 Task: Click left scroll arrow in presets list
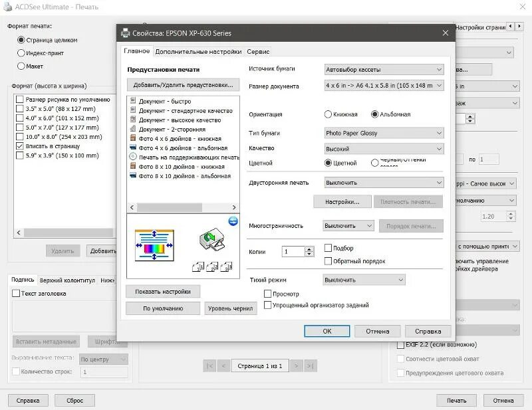pos(132,207)
